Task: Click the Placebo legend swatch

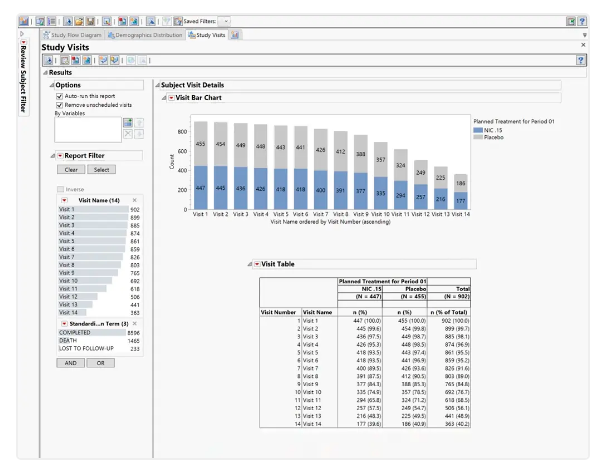Action: point(478,137)
